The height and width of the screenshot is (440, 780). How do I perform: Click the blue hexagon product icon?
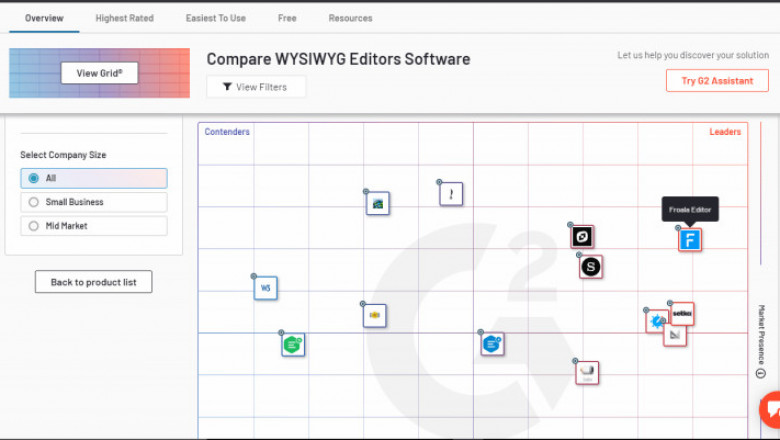tap(492, 344)
